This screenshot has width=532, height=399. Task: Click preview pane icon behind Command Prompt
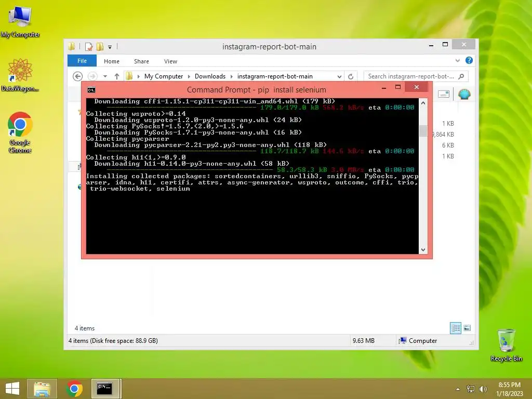[444, 94]
